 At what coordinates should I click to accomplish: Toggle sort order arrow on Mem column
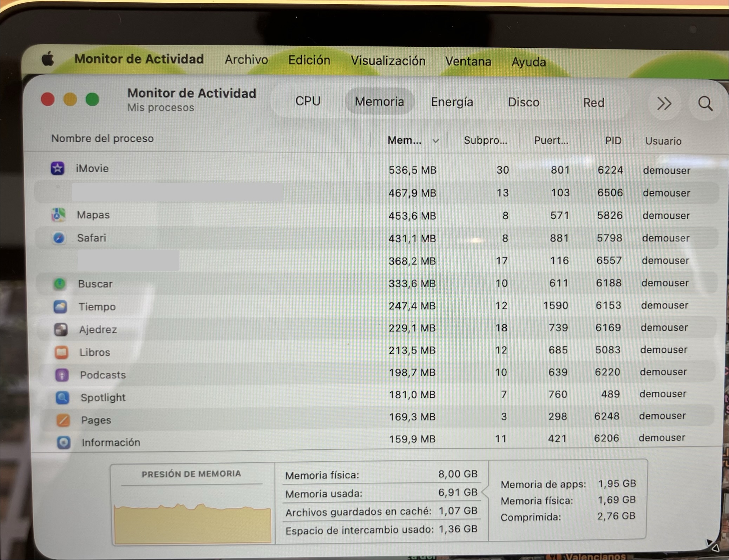(435, 141)
